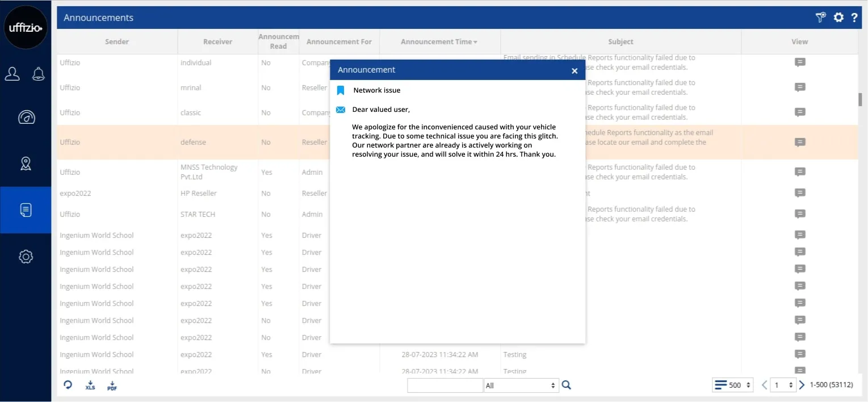Open the 'All' search filter dropdown
The image size is (868, 402).
521,386
